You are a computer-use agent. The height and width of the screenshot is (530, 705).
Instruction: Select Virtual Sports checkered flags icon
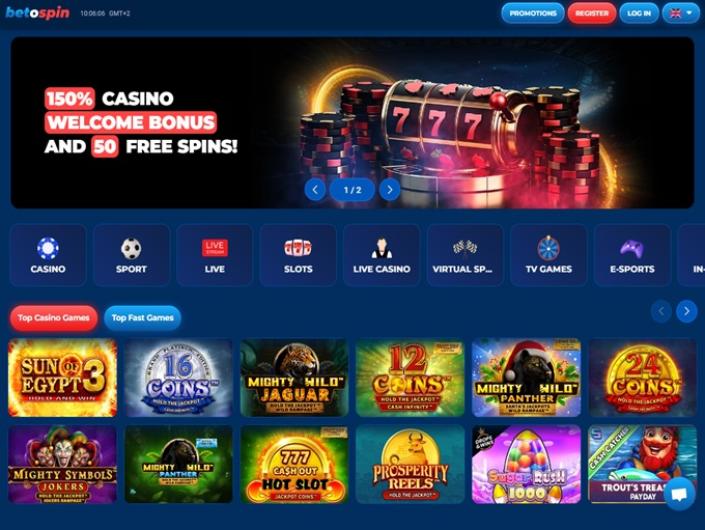click(465, 247)
